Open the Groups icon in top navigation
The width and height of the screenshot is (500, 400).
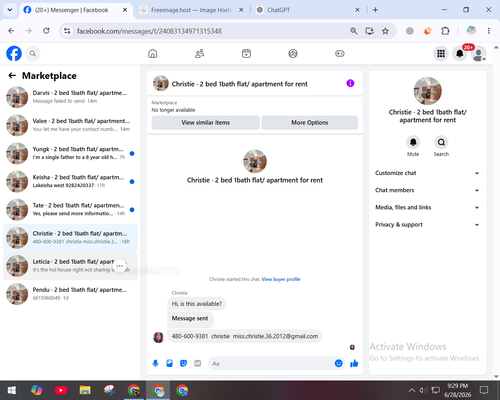coord(293,53)
